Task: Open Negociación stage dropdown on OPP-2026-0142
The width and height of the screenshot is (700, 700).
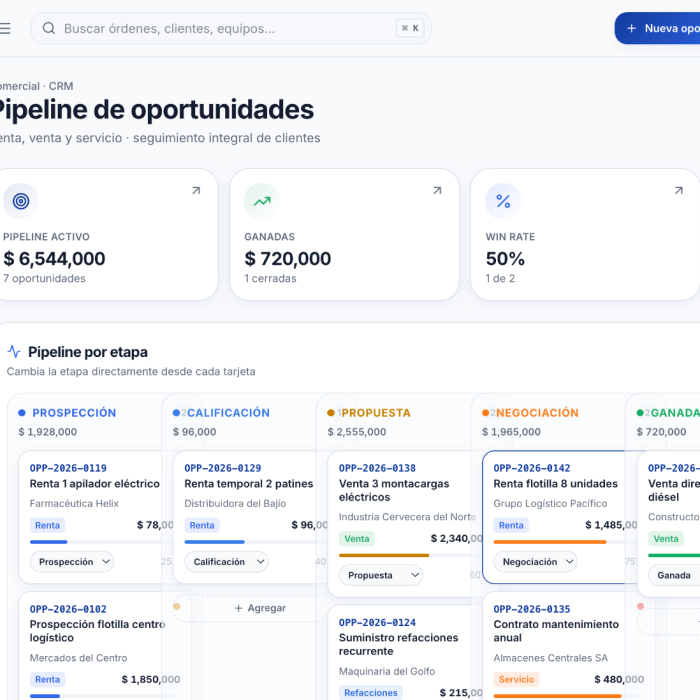Action: [x=535, y=562]
